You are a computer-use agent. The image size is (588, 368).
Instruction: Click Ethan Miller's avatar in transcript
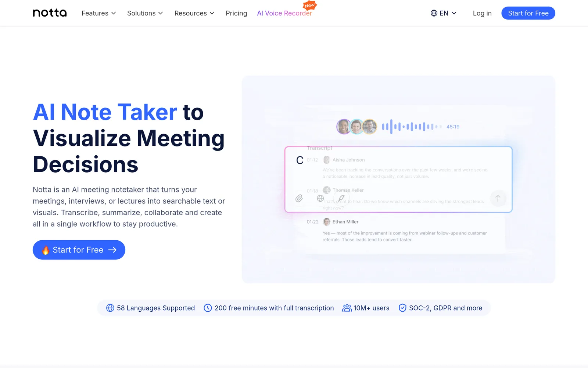(x=326, y=222)
